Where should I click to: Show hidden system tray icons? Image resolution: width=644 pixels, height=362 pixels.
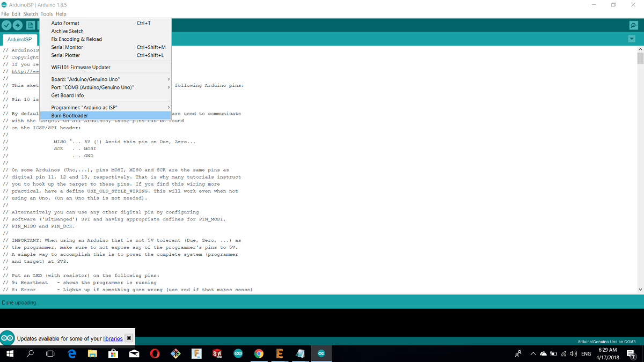point(533,354)
